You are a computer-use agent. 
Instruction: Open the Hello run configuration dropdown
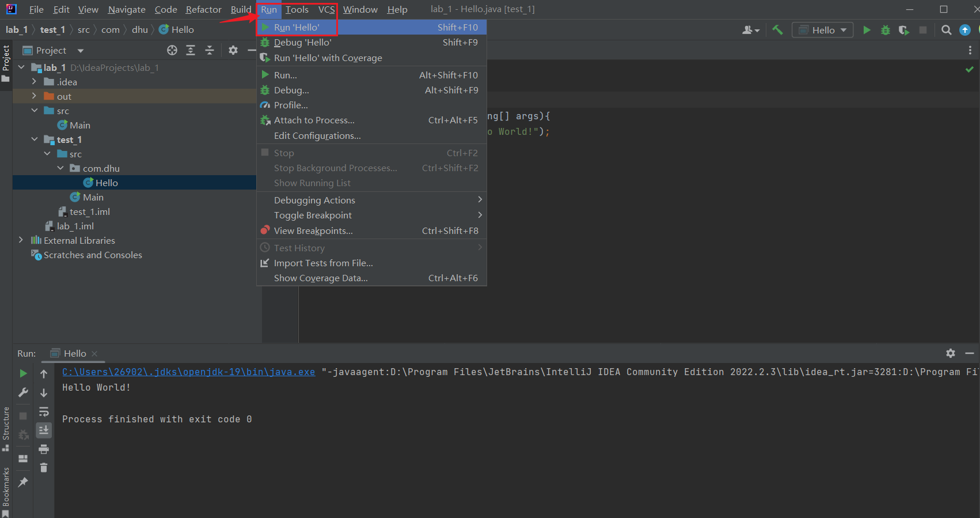(x=823, y=30)
